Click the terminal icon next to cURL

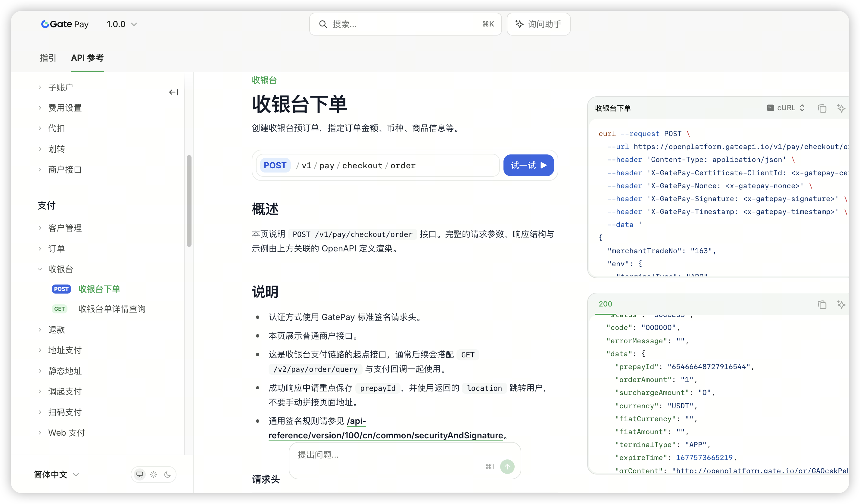pyautogui.click(x=770, y=108)
